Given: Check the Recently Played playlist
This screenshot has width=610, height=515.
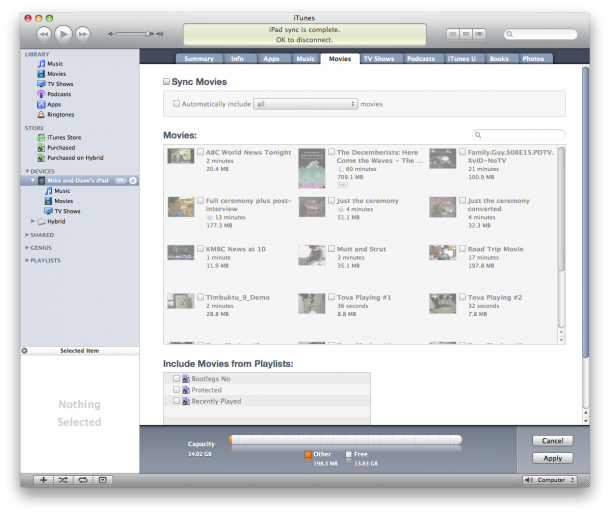Looking at the screenshot, I should pyautogui.click(x=176, y=401).
